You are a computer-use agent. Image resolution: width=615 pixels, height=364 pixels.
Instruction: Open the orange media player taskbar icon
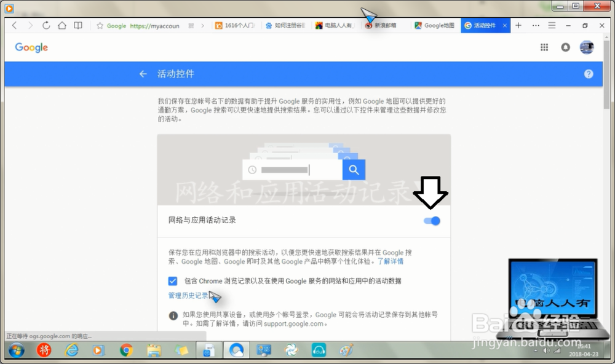[x=98, y=350]
